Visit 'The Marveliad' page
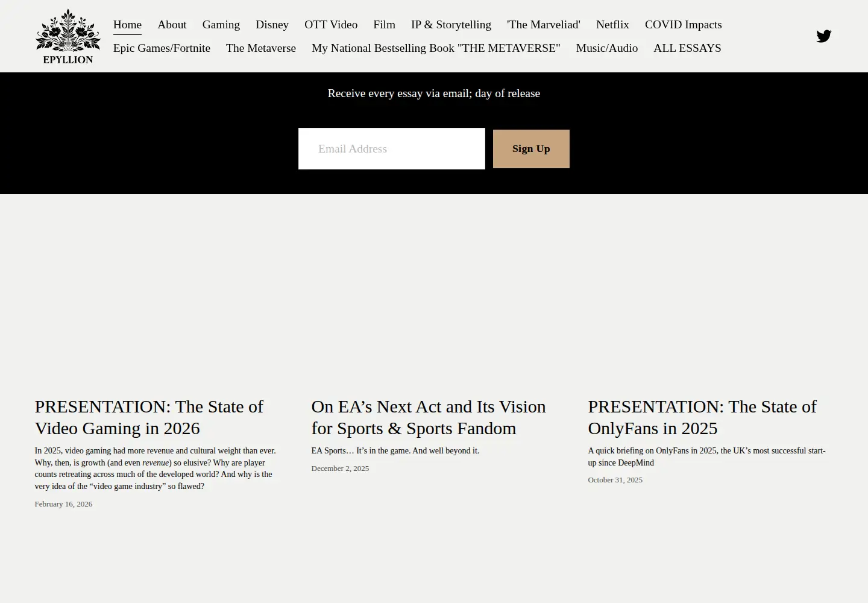Image resolution: width=868 pixels, height=603 pixels. pyautogui.click(x=544, y=25)
